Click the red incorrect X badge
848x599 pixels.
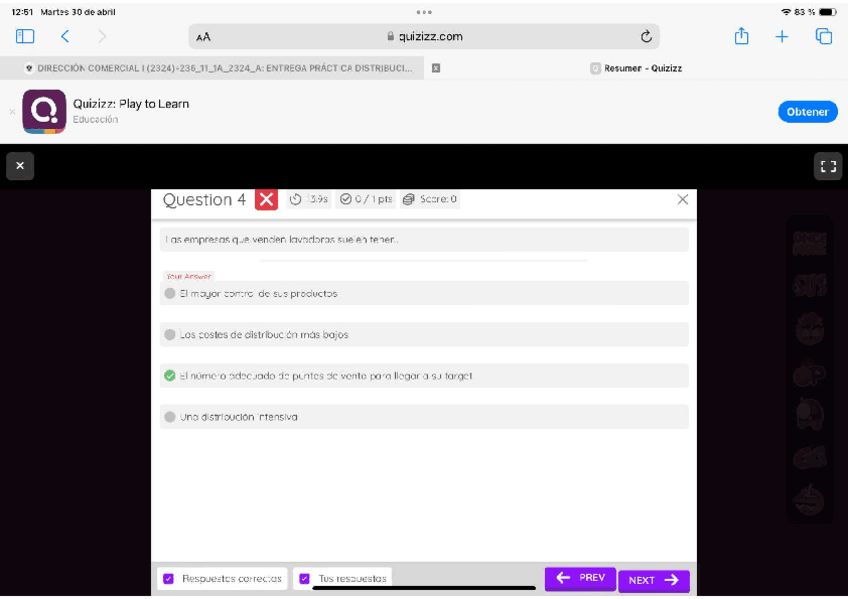pos(266,199)
